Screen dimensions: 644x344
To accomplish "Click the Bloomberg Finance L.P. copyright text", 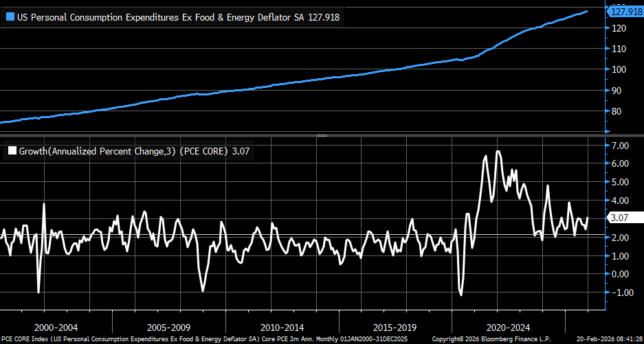I will pyautogui.click(x=481, y=339).
